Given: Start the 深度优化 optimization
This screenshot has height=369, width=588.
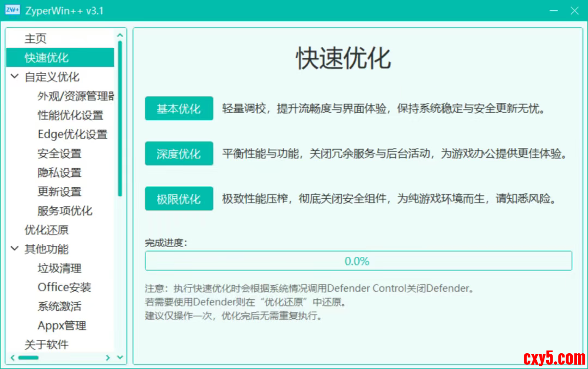Looking at the screenshot, I should point(179,154).
